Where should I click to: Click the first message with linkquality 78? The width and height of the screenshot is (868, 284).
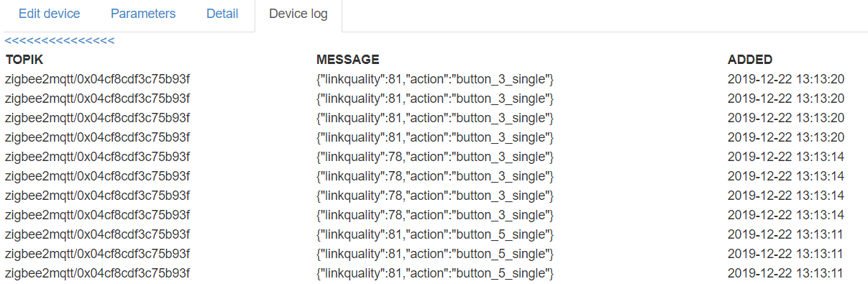click(x=434, y=157)
